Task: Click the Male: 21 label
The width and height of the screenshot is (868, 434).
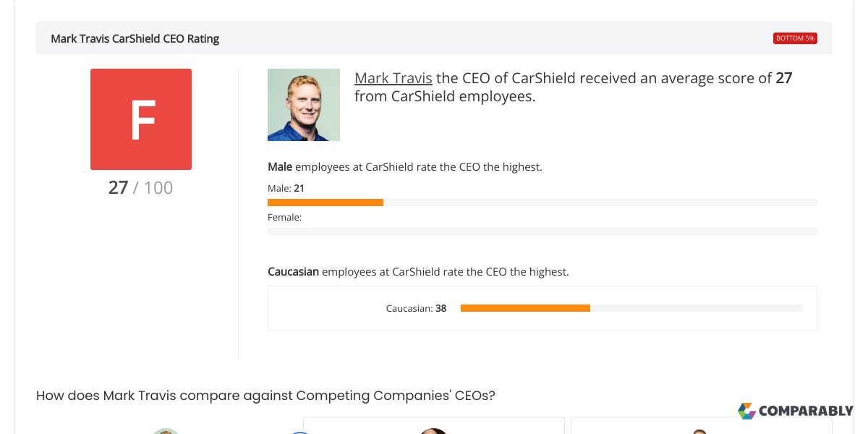Action: [x=285, y=188]
